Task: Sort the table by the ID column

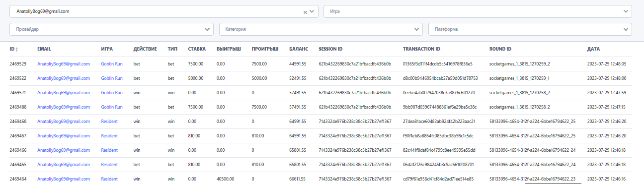Action: click(14, 49)
